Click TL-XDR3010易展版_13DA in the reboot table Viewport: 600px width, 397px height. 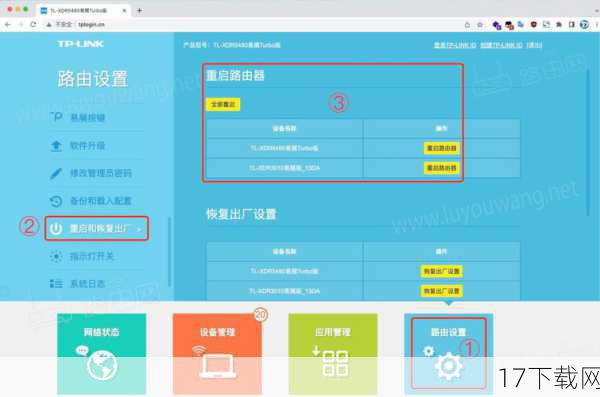click(284, 168)
